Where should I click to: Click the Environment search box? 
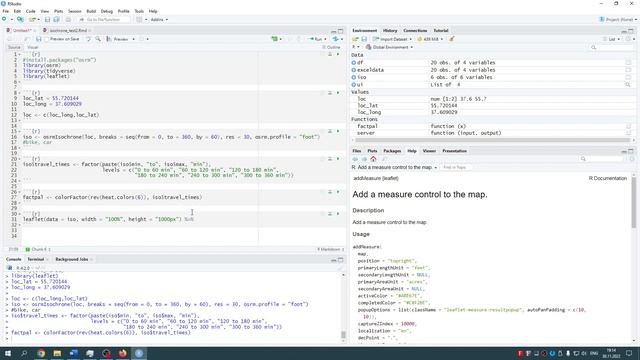click(611, 47)
